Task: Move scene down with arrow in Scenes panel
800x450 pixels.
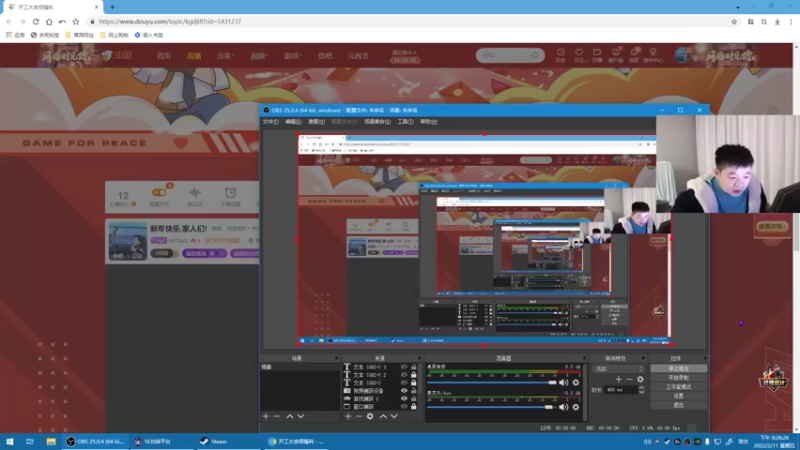Action: 301,416
